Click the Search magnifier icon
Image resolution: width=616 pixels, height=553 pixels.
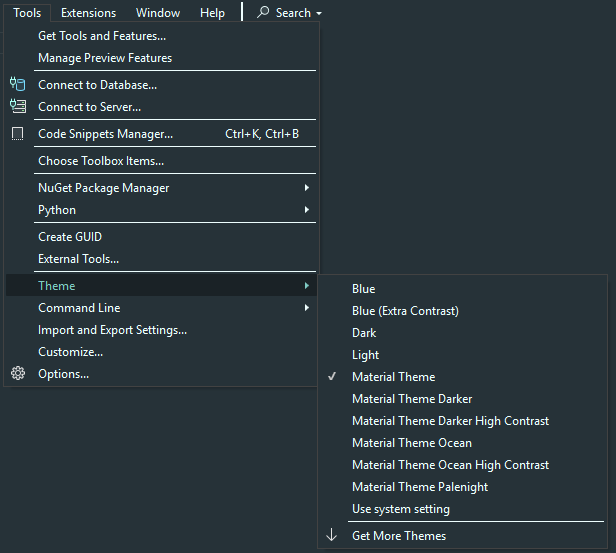coord(264,13)
